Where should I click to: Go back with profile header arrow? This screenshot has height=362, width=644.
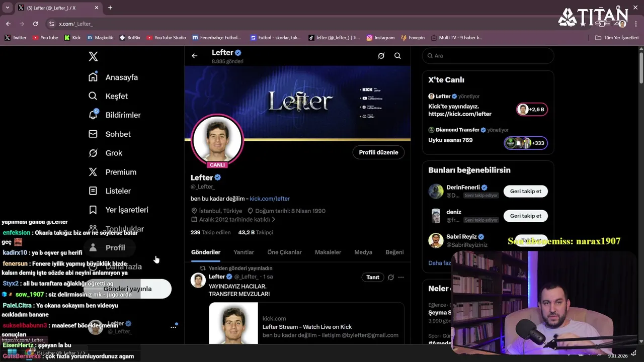click(195, 56)
